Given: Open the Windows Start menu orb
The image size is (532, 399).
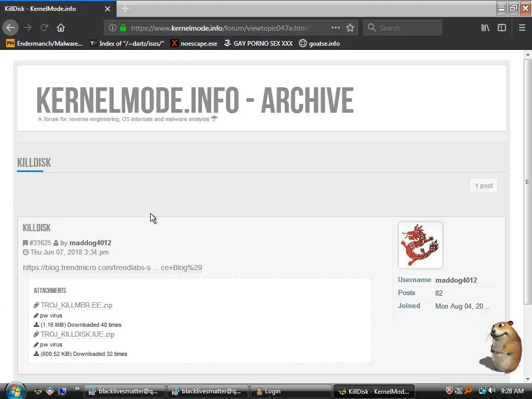Looking at the screenshot, I should tap(15, 391).
